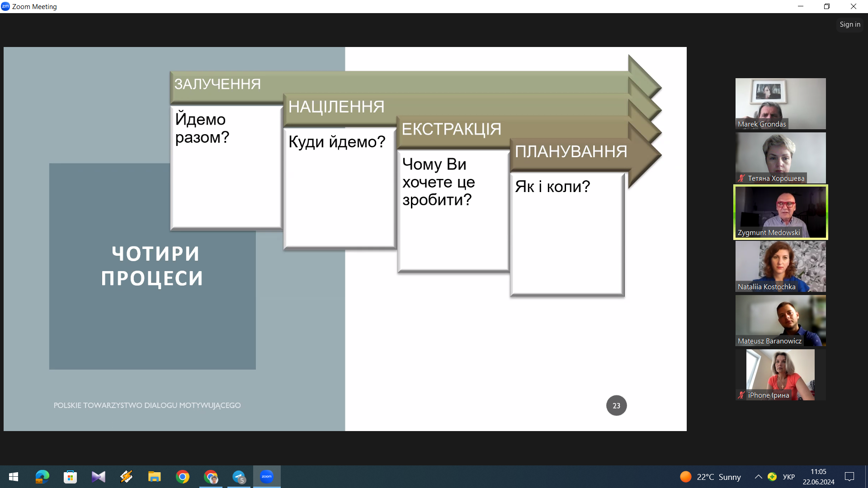Open Visual Studio from the taskbar

tap(98, 477)
